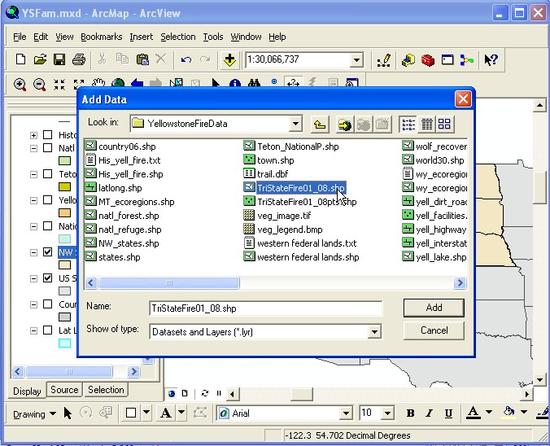This screenshot has height=446, width=550.
Task: Click the New Map File icon
Action: 20,59
